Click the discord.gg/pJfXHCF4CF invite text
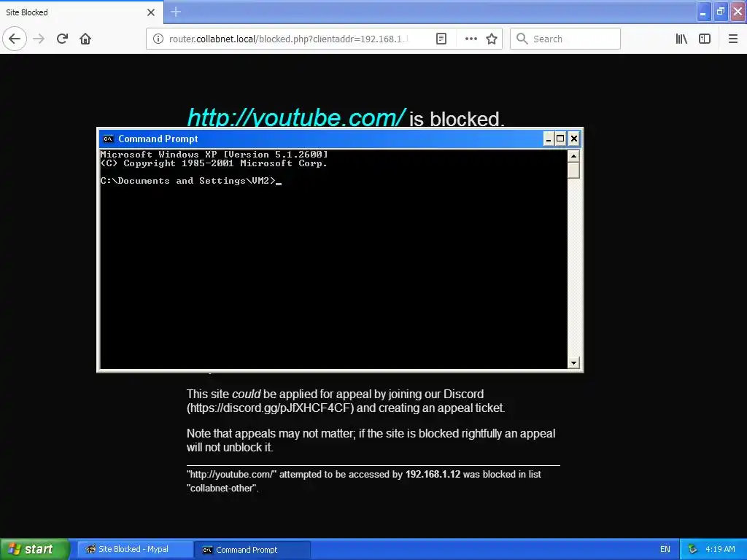This screenshot has height=560, width=747. pos(271,408)
